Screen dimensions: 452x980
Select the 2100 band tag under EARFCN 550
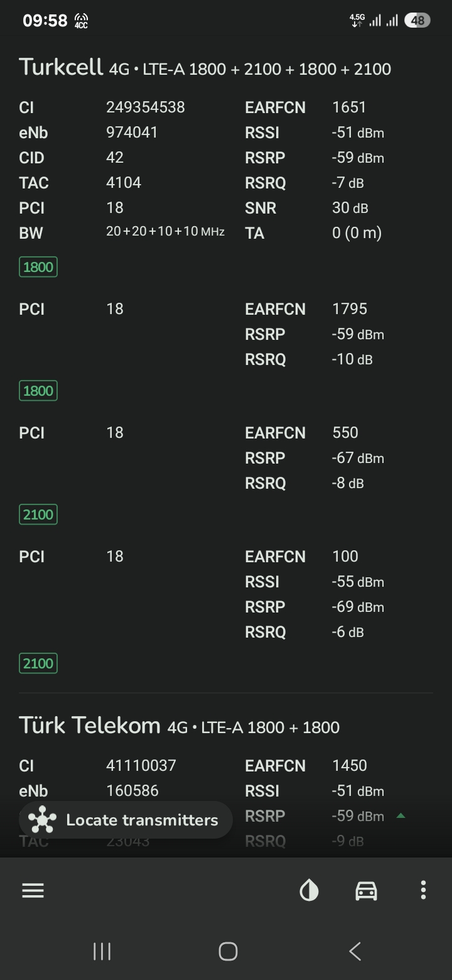(38, 514)
